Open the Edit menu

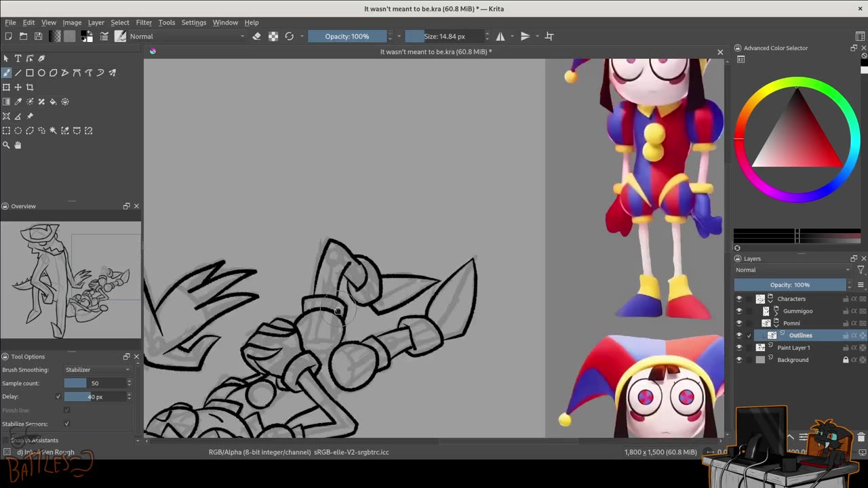click(x=28, y=22)
